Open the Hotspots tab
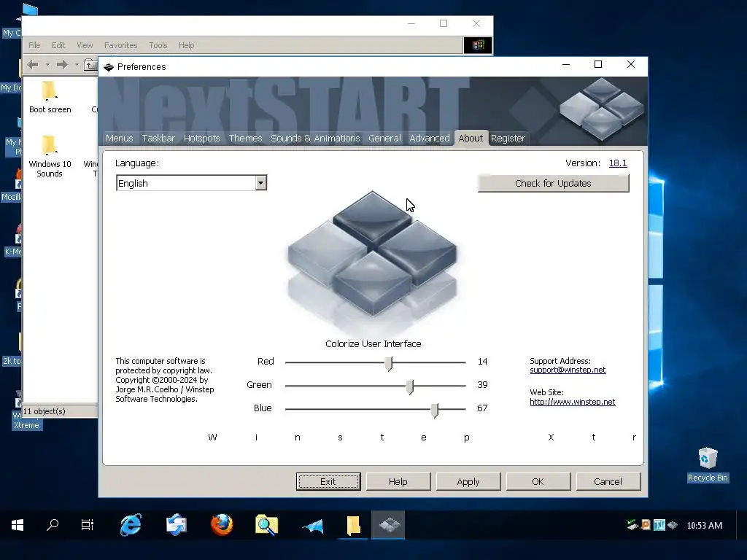This screenshot has height=560, width=747. pyautogui.click(x=201, y=138)
